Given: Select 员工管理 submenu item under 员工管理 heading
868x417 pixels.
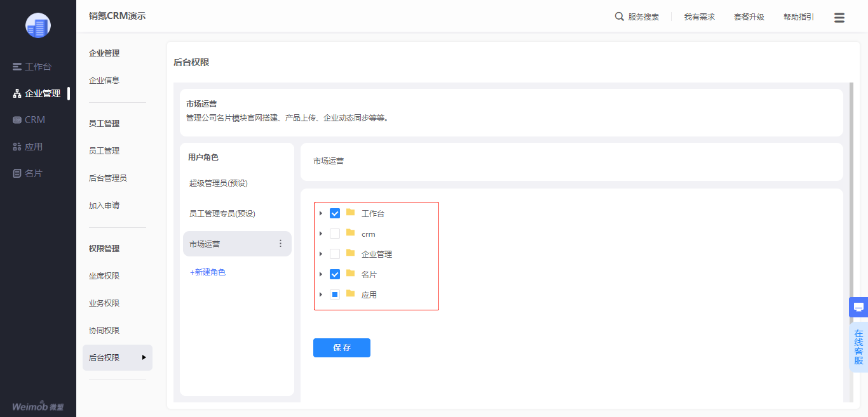Looking at the screenshot, I should tap(104, 151).
